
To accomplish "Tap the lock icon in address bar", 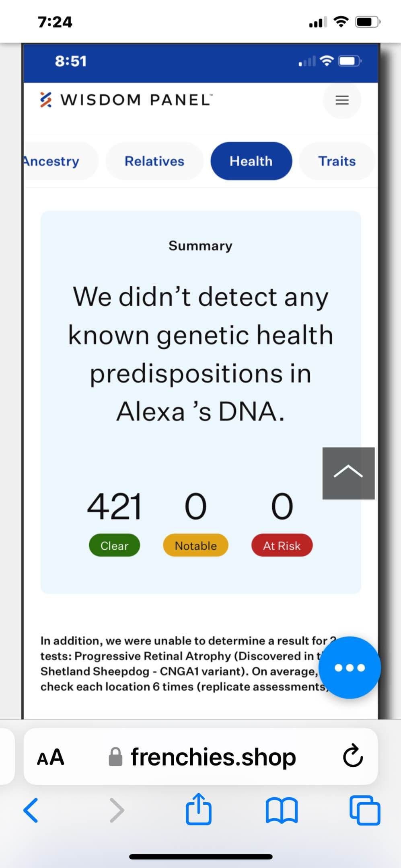I will pos(115,757).
